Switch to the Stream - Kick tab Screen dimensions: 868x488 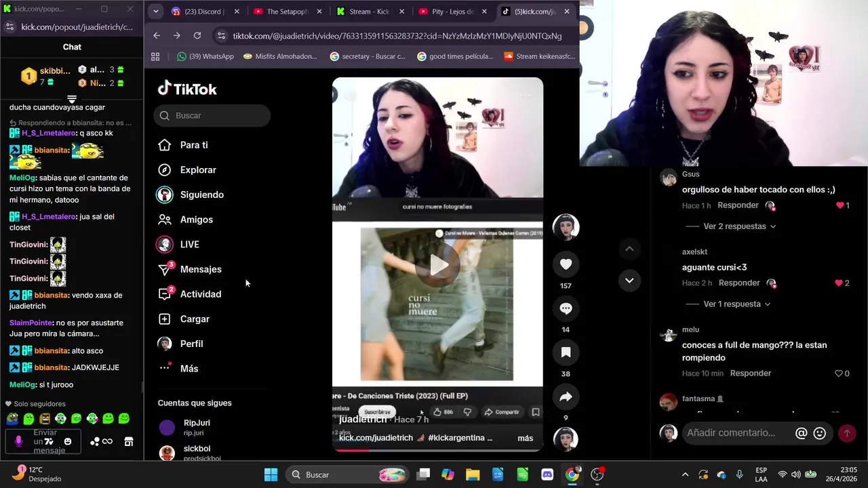tap(370, 12)
